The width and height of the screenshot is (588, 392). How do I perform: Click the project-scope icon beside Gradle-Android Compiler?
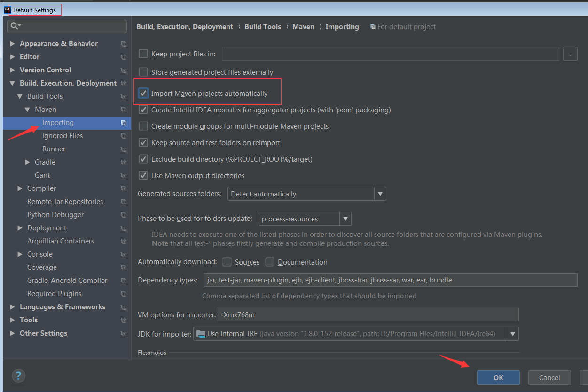pos(124,281)
